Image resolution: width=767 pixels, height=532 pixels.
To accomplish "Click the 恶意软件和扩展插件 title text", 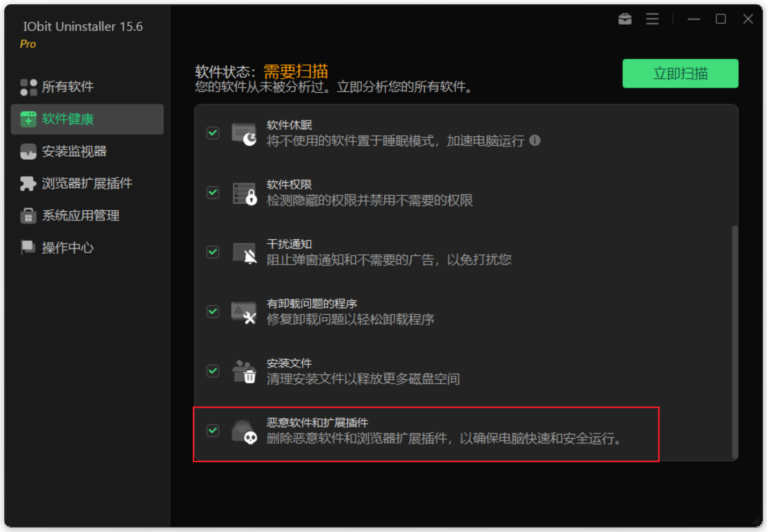I will coord(318,423).
